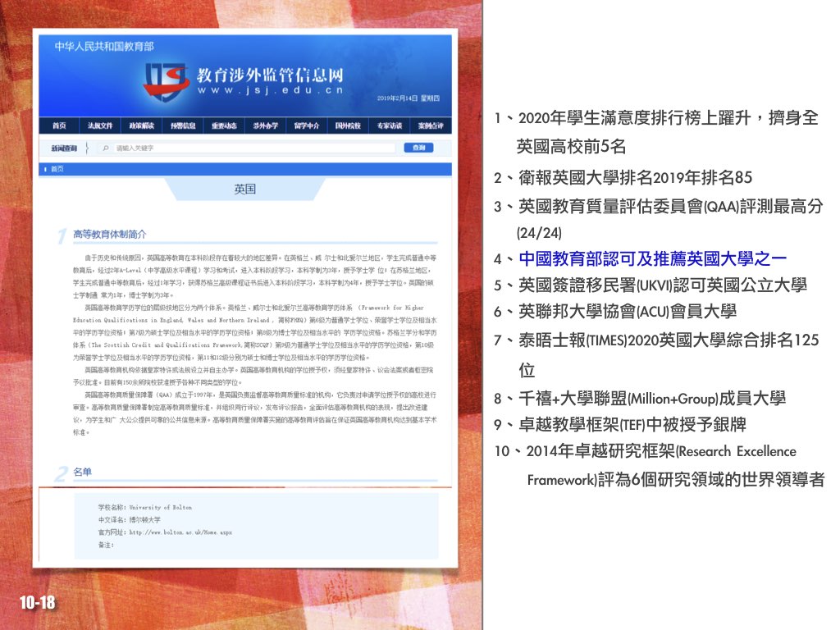Click the slide number 10-18
Screen dimensions: 840x630
point(38,603)
